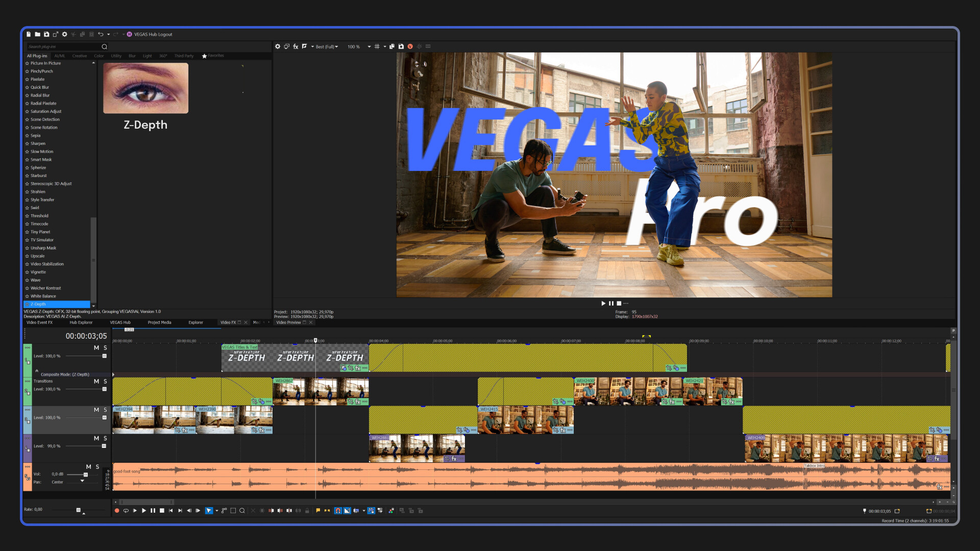
Task: Mute the good-foot-song audio track
Action: (x=89, y=466)
